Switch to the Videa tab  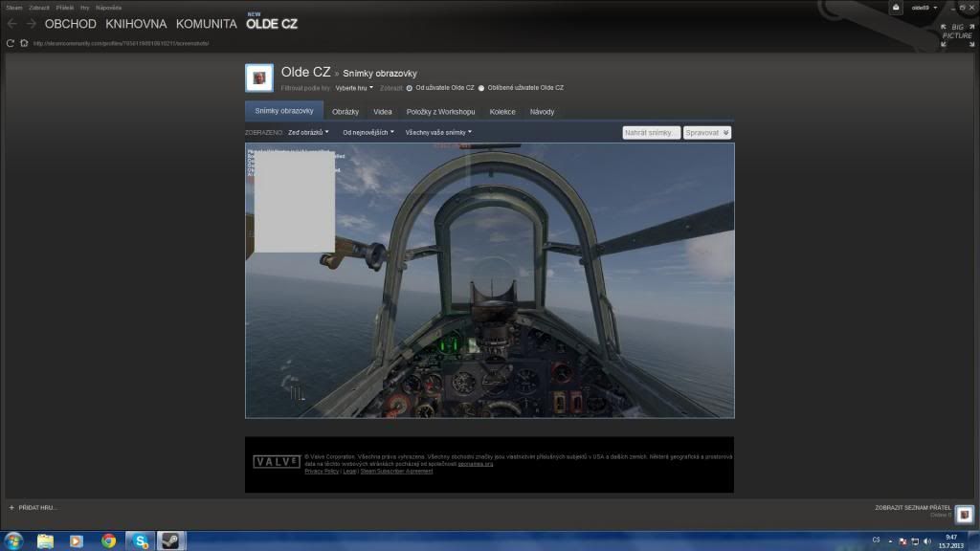[x=383, y=112]
